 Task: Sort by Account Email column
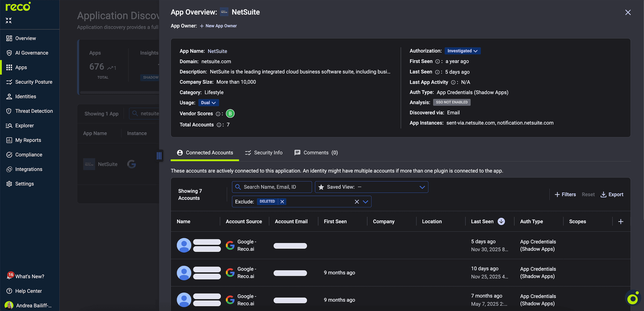tap(291, 222)
